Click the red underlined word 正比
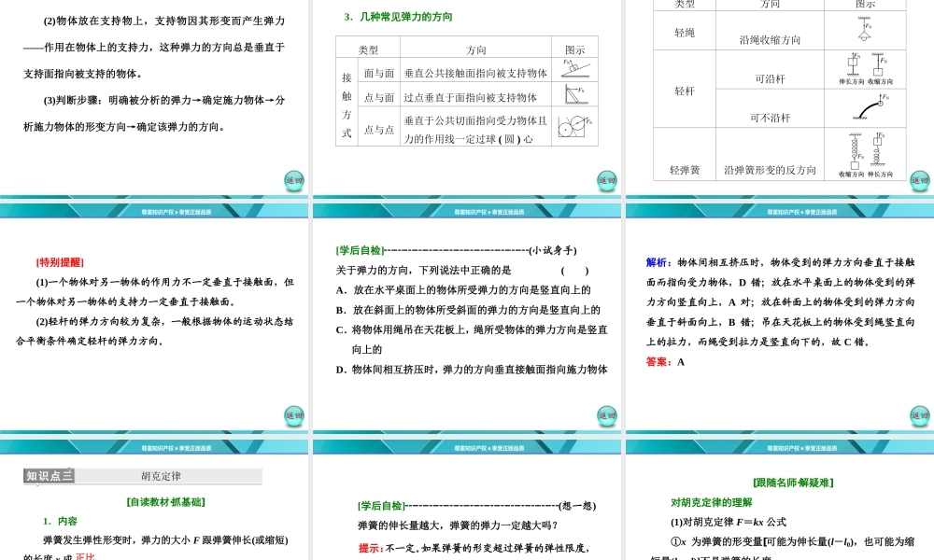Screen dimensions: 934x560 pyautogui.click(x=85, y=557)
